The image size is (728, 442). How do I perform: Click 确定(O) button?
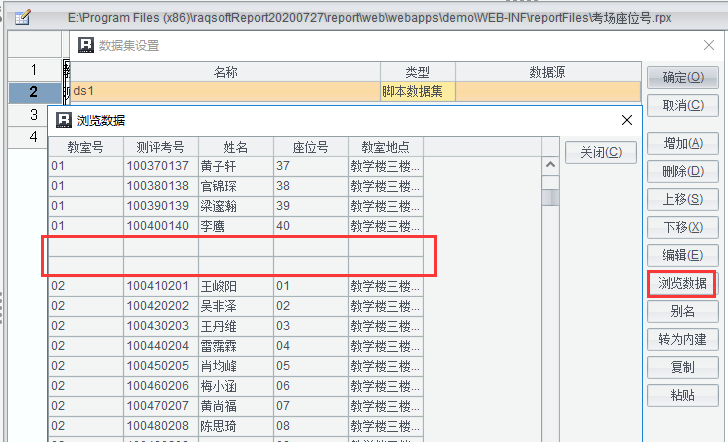tap(682, 77)
